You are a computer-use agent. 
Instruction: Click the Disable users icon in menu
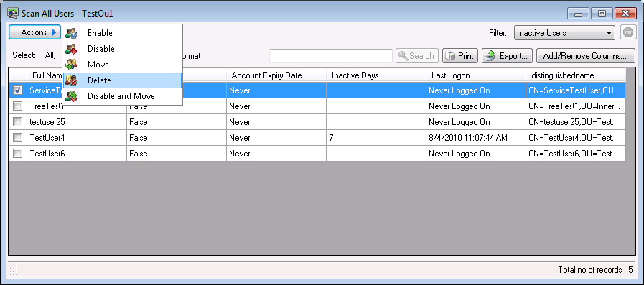coord(72,49)
